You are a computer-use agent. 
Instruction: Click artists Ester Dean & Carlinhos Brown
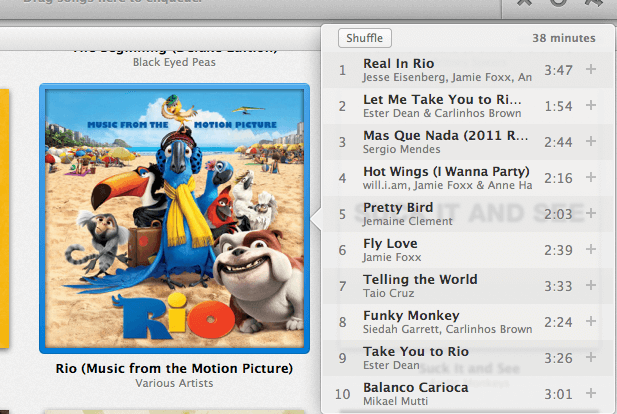coord(442,113)
